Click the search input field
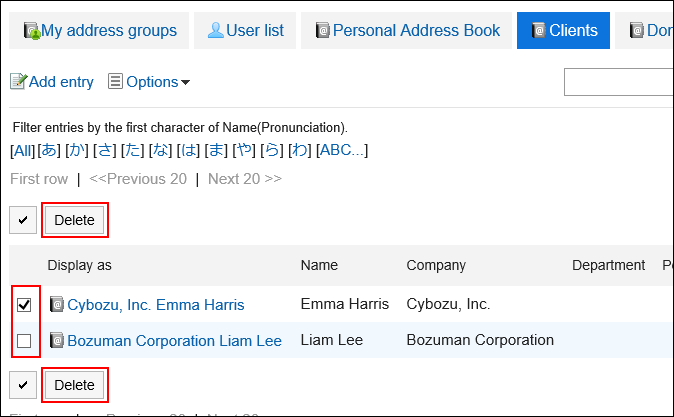Viewport: 674px width, 417px height. pyautogui.click(x=620, y=82)
